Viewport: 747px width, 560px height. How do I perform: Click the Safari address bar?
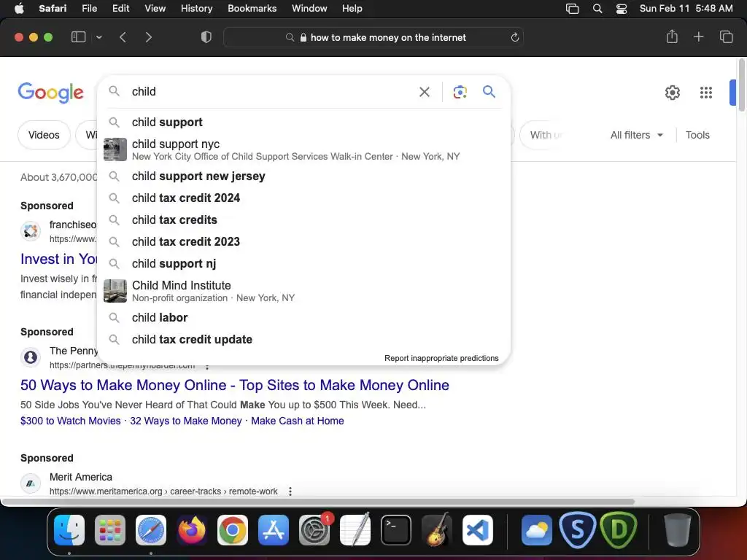click(x=373, y=37)
